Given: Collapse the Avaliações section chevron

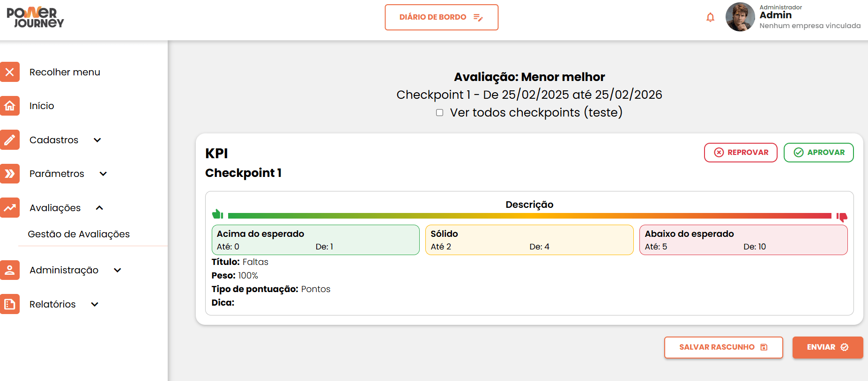Looking at the screenshot, I should point(99,208).
